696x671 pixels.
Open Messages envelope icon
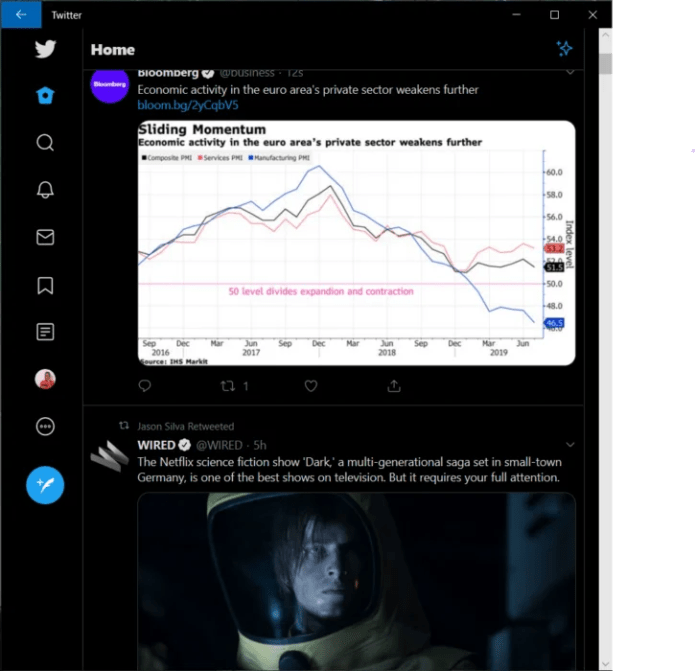click(45, 237)
